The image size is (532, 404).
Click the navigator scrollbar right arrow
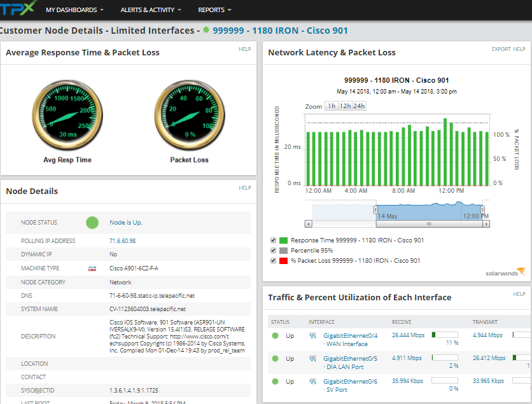486,224
